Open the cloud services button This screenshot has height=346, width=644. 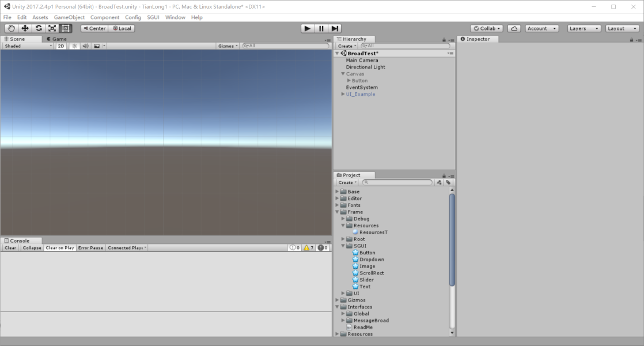pyautogui.click(x=514, y=28)
